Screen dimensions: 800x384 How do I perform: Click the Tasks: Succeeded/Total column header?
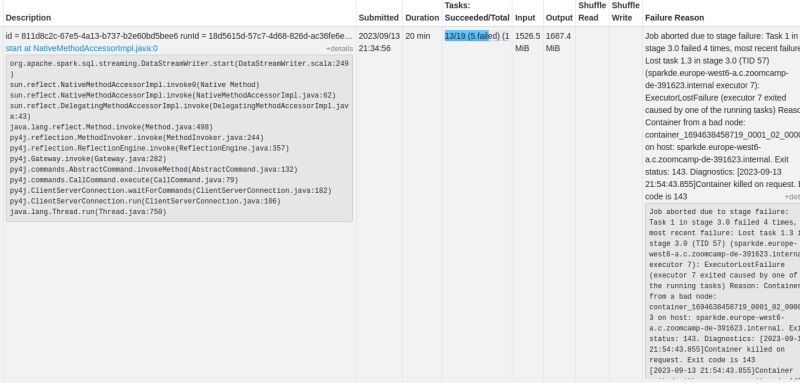477,11
